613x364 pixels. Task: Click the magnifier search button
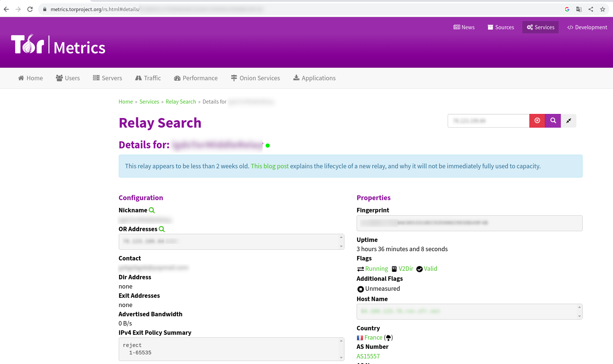pyautogui.click(x=553, y=121)
